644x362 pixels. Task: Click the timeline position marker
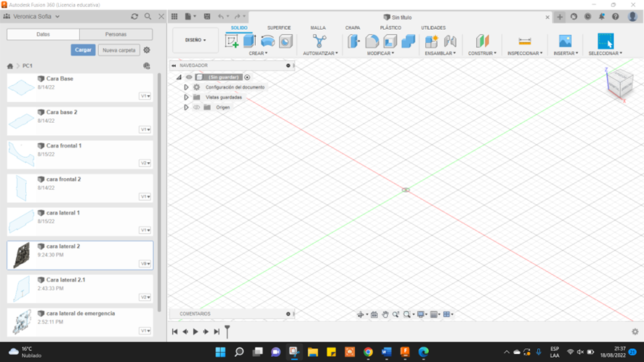227,331
